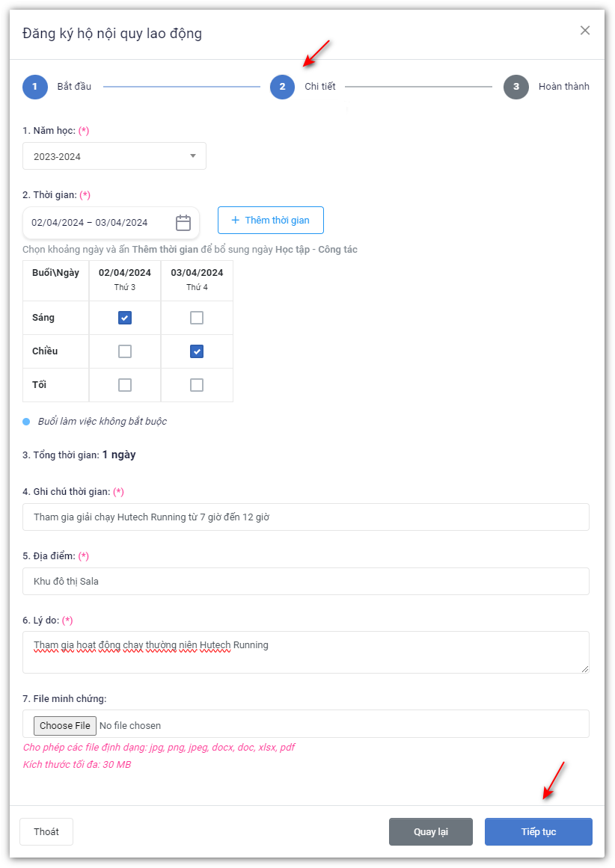Image resolution: width=615 pixels, height=868 pixels.
Task: Enable Tối checkbox for 03/04/2024
Action: pyautogui.click(x=197, y=385)
